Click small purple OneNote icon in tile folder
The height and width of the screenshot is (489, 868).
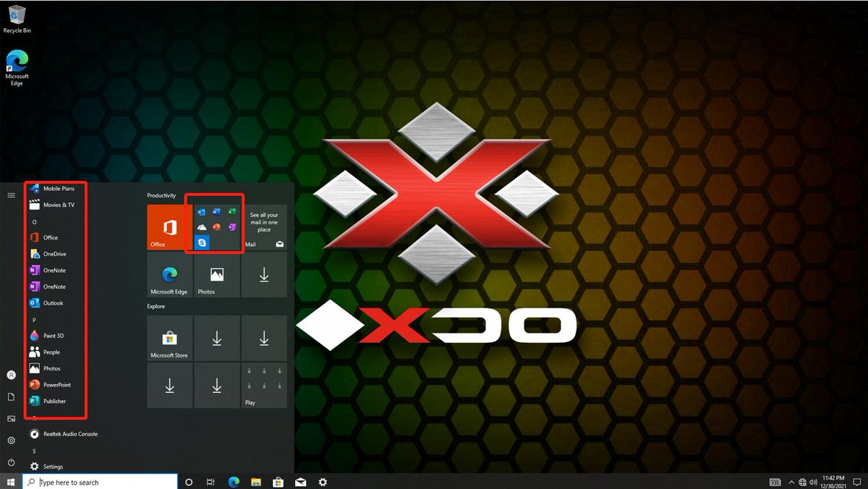(x=232, y=227)
